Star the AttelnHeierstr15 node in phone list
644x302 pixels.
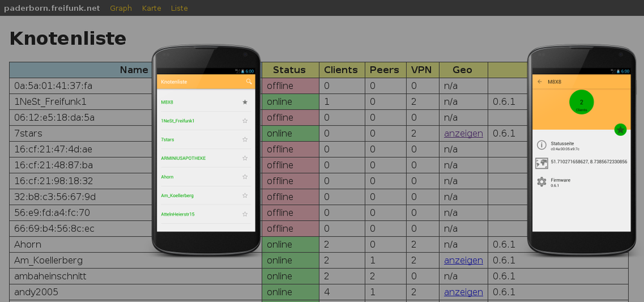click(245, 214)
